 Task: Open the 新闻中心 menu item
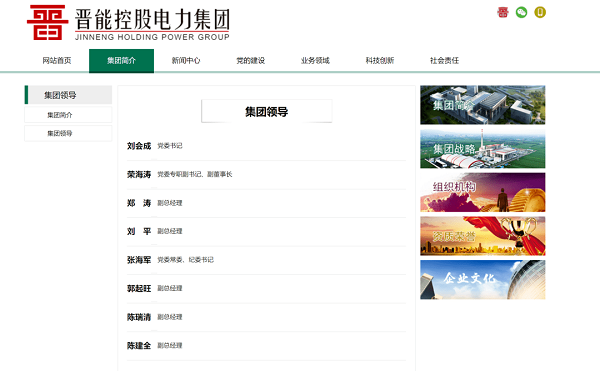click(186, 60)
